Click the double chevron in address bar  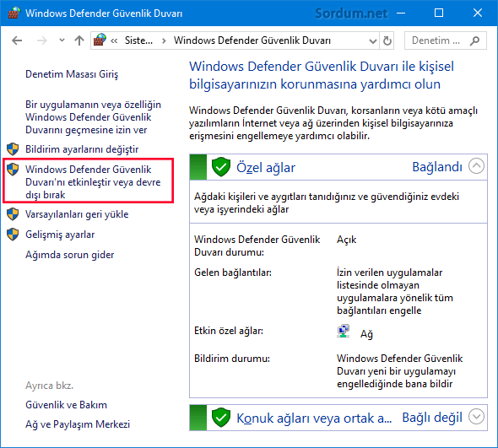pos(114,40)
